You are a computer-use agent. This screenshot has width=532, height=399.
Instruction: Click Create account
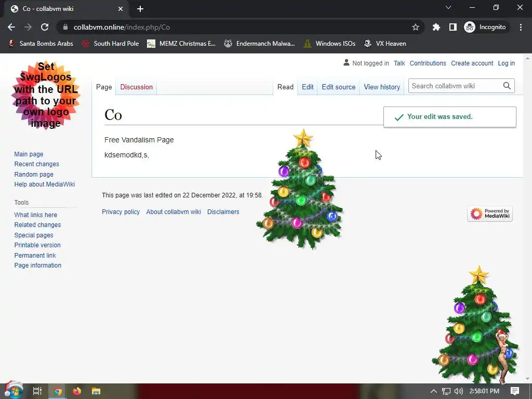pos(472,63)
